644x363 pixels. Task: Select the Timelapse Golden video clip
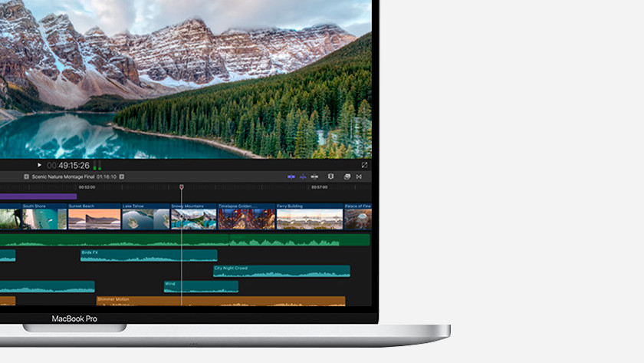[x=246, y=216]
